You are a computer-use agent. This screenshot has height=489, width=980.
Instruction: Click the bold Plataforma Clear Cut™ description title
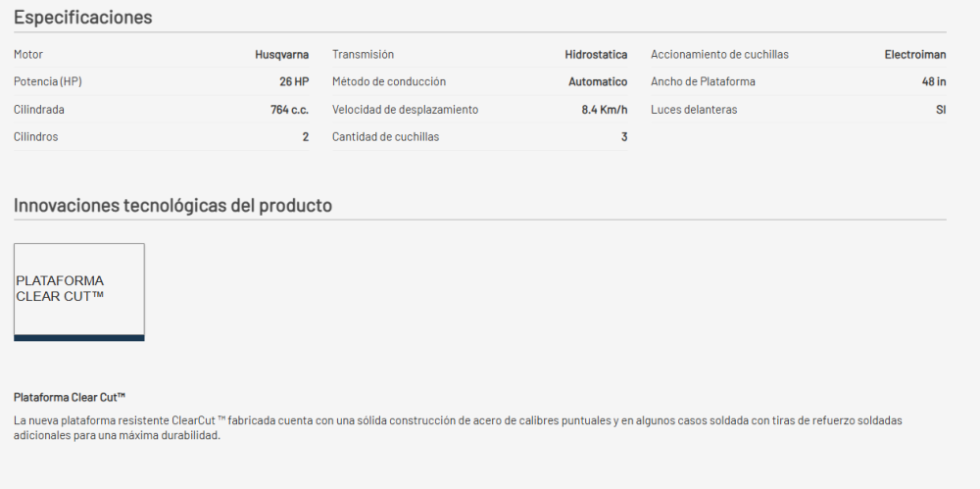(x=70, y=397)
